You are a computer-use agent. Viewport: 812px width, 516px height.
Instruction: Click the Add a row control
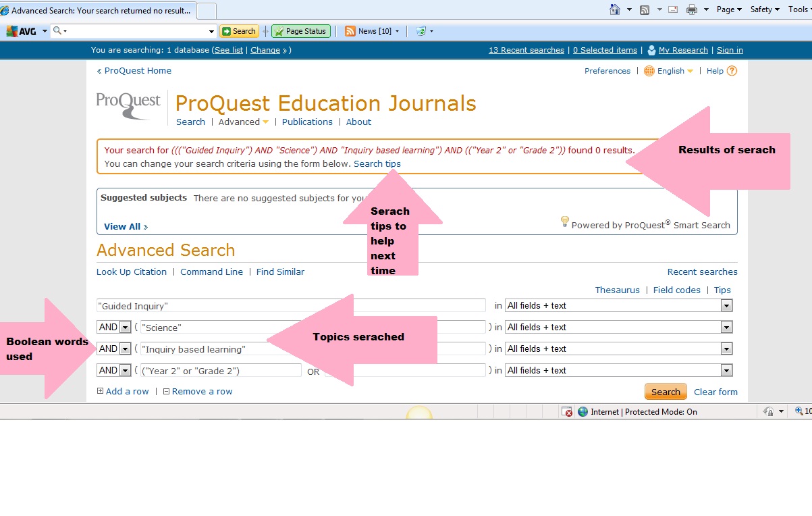(123, 391)
